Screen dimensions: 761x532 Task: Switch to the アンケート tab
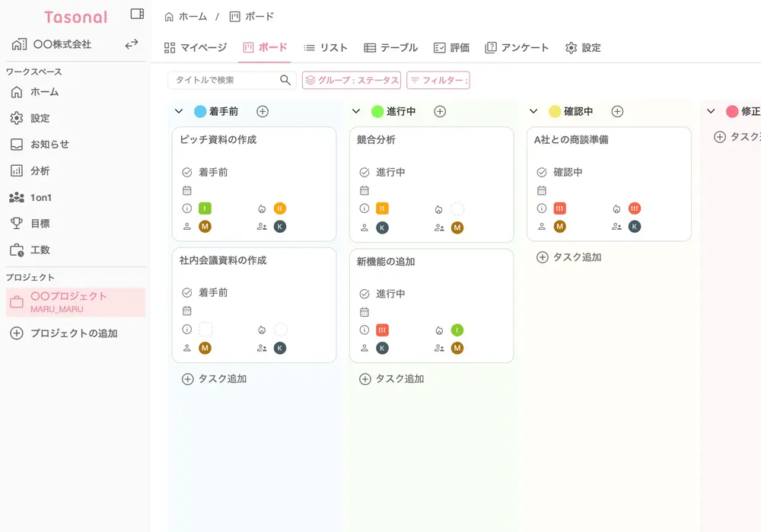pos(517,47)
